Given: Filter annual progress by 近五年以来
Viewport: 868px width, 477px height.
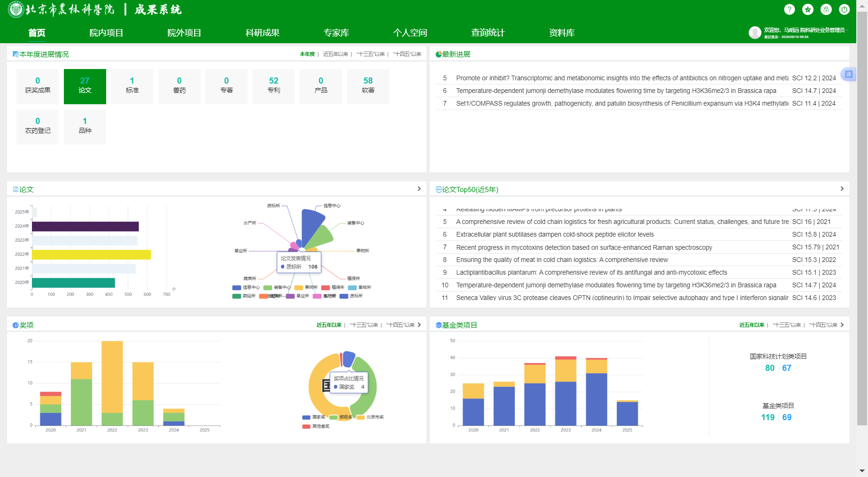Looking at the screenshot, I should [335, 54].
